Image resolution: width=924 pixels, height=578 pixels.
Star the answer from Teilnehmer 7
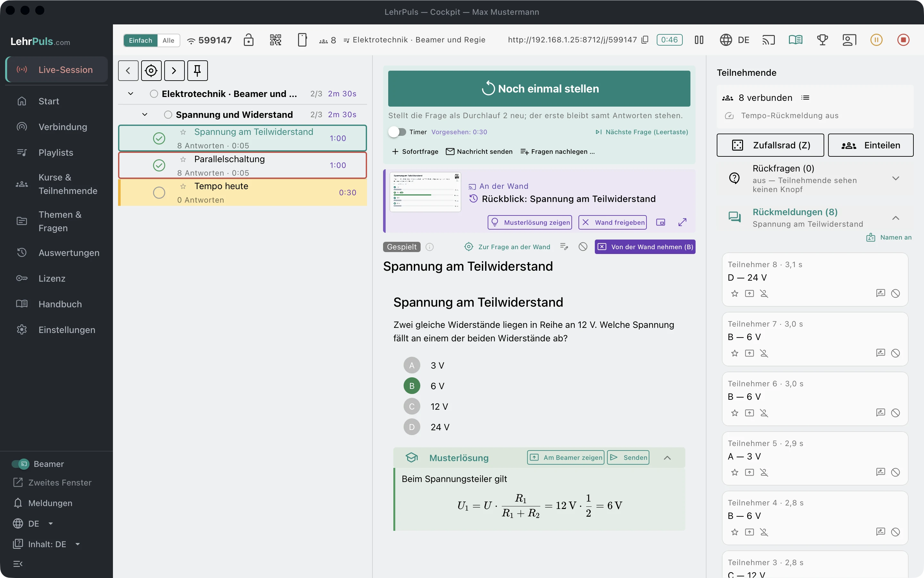(734, 353)
